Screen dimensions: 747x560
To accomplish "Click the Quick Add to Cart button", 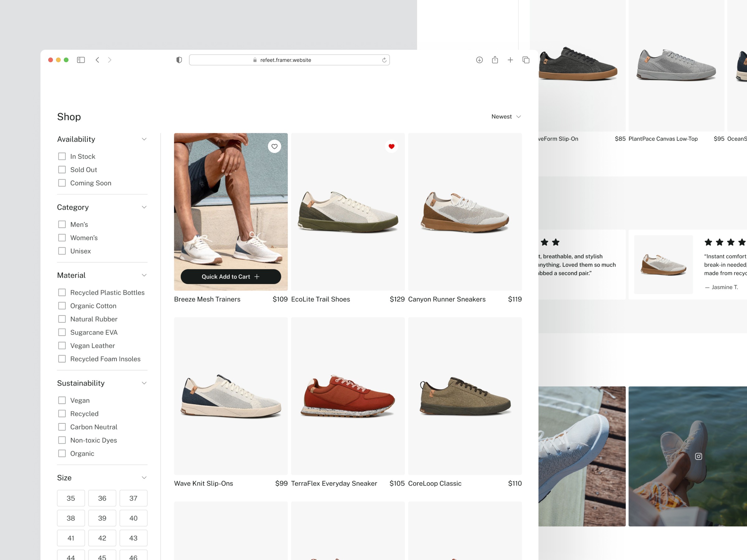I will click(231, 277).
